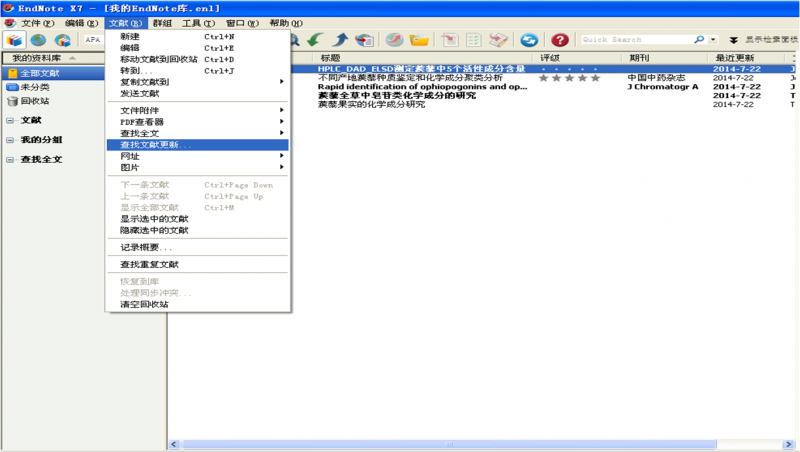Open the APA output style dropdown
This screenshot has width=800, height=452.
(x=93, y=40)
